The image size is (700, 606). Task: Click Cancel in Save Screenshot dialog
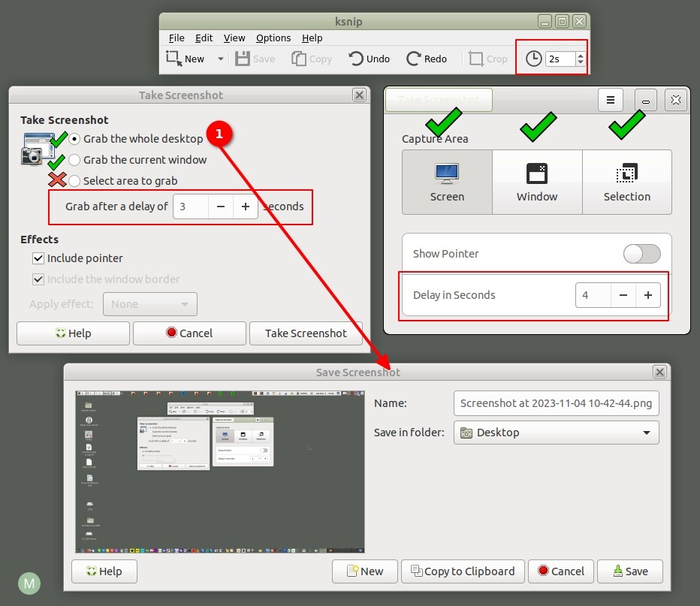561,571
